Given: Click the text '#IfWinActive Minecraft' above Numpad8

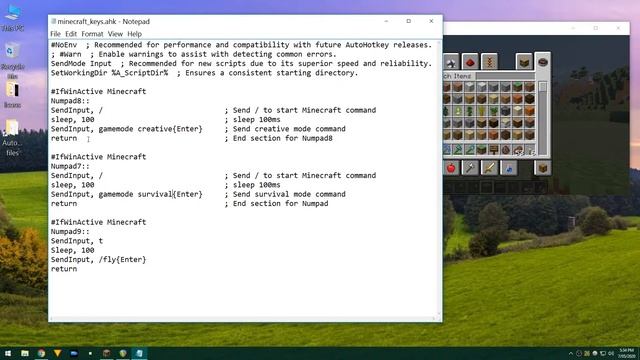Looking at the screenshot, I should coord(98,91).
